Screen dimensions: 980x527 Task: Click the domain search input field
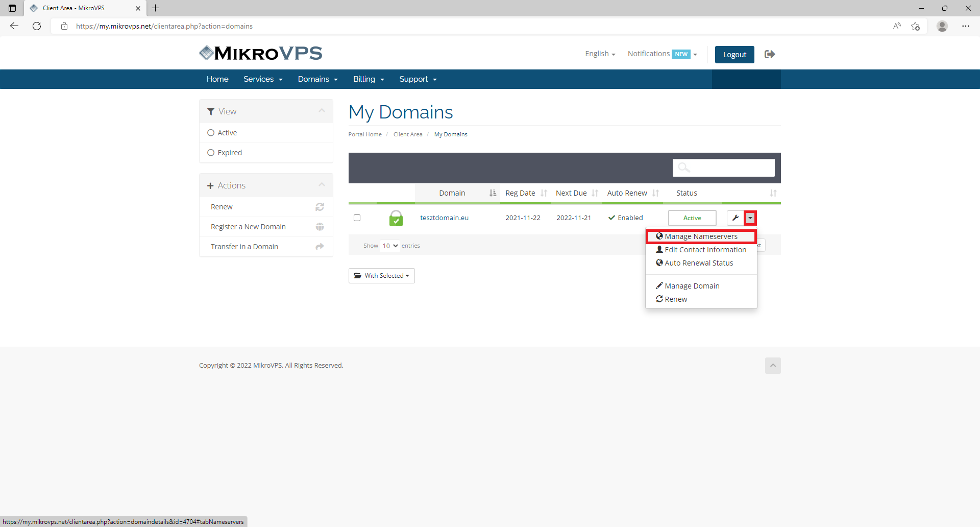click(724, 167)
